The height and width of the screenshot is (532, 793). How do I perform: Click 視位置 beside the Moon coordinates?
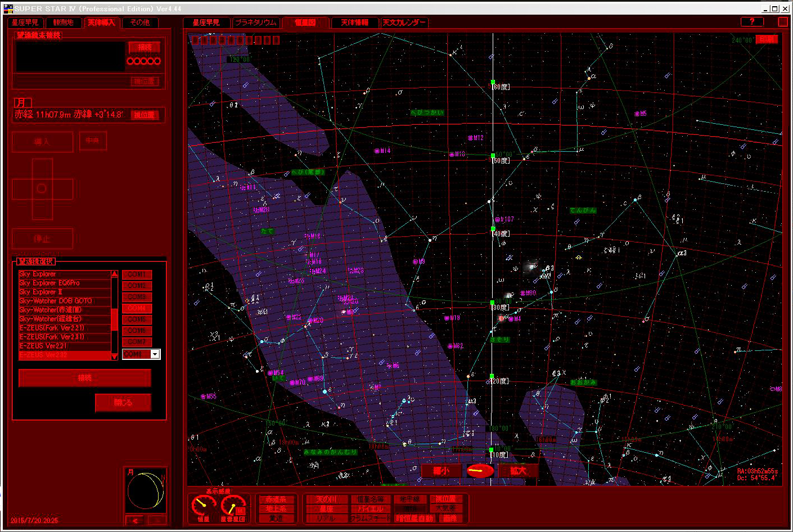144,115
